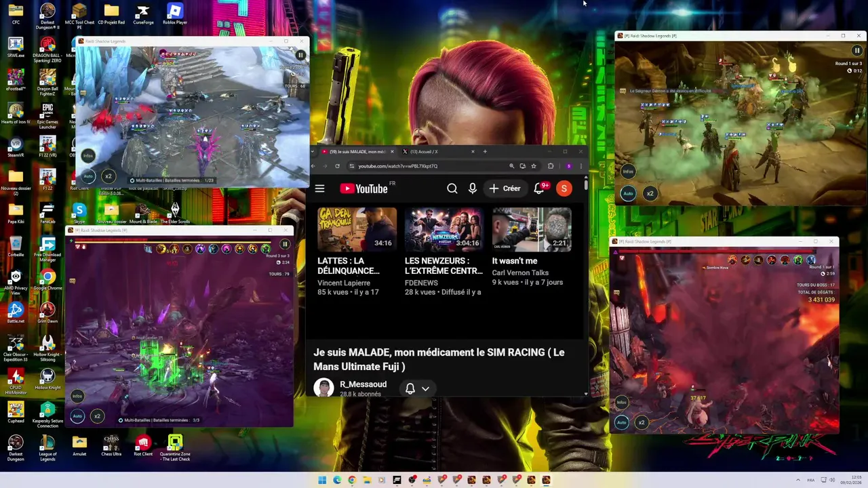Open YouTube search magnifier icon
The height and width of the screenshot is (488, 868).
452,188
